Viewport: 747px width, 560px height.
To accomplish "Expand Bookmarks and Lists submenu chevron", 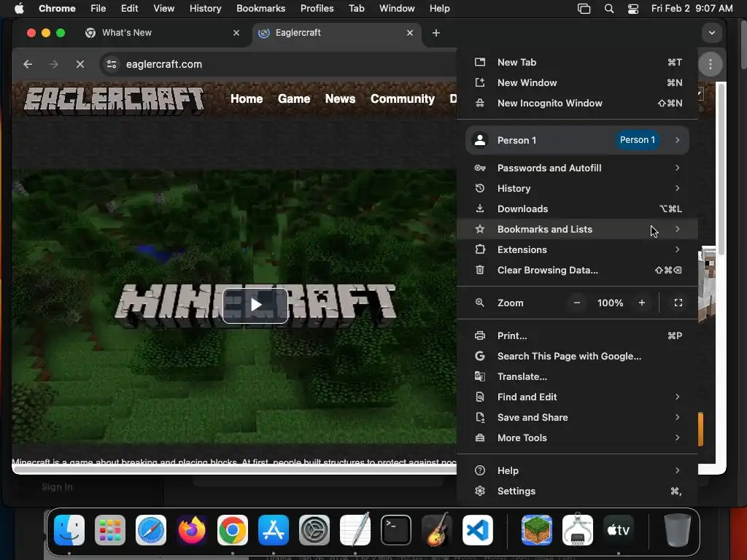I will 677,229.
